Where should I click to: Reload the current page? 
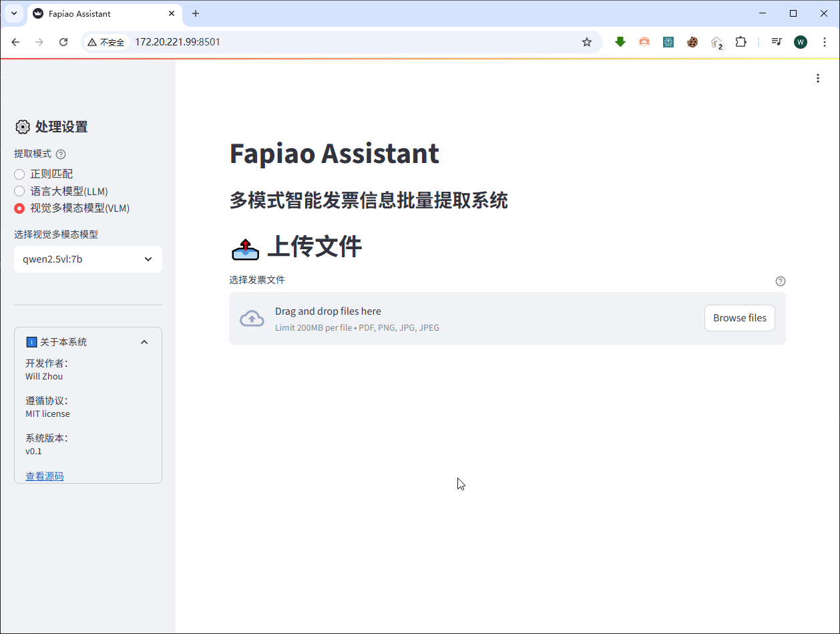pyautogui.click(x=63, y=42)
